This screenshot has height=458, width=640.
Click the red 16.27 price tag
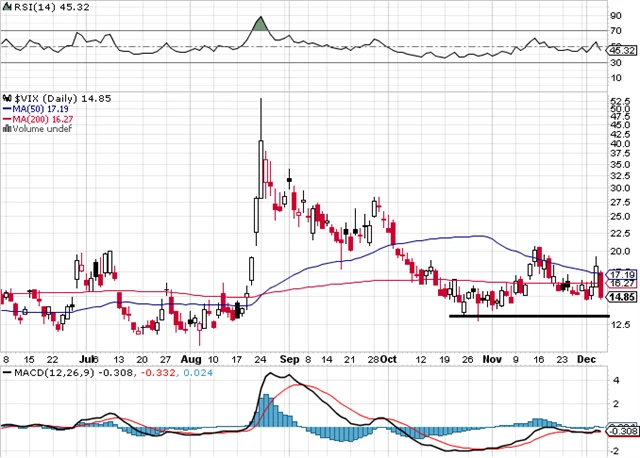621,284
